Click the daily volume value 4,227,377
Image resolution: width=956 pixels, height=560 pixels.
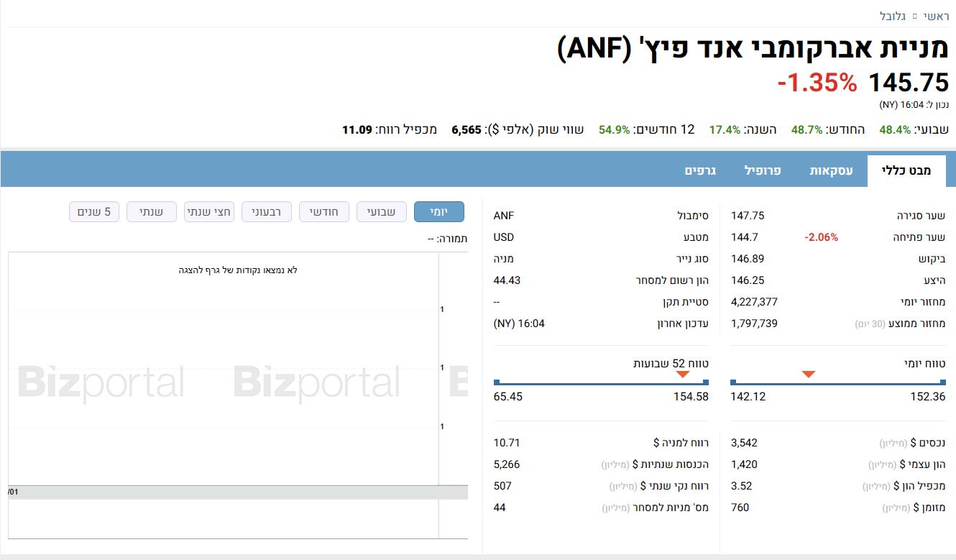pos(754,302)
